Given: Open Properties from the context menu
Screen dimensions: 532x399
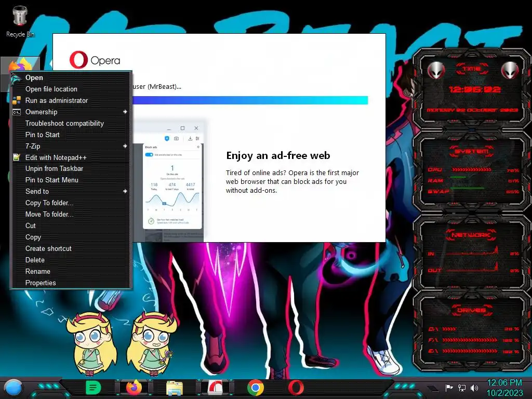Looking at the screenshot, I should tap(71, 283).
